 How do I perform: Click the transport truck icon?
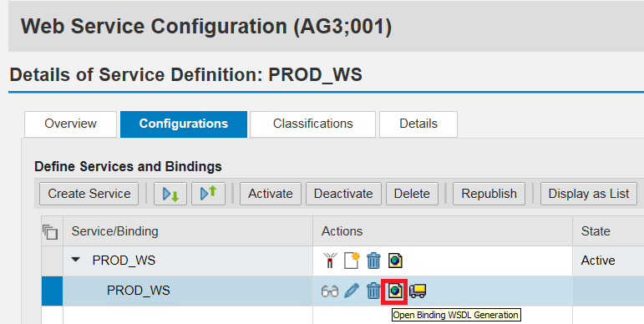(x=418, y=291)
